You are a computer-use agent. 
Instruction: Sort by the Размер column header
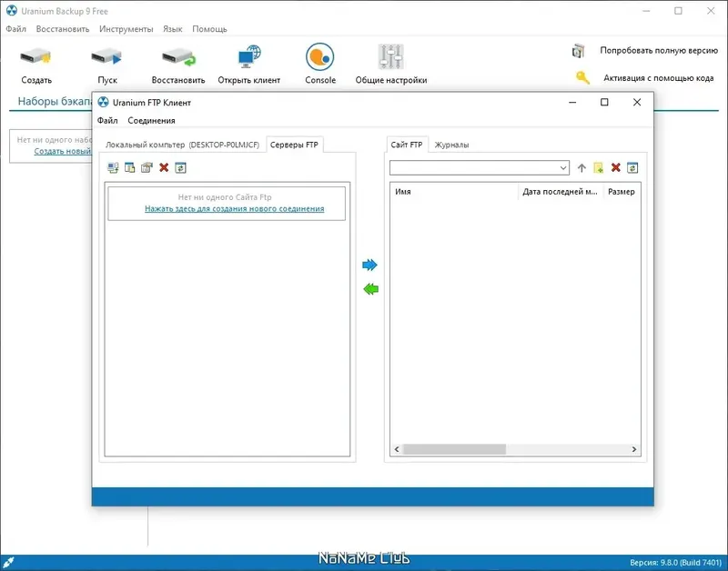pos(622,192)
